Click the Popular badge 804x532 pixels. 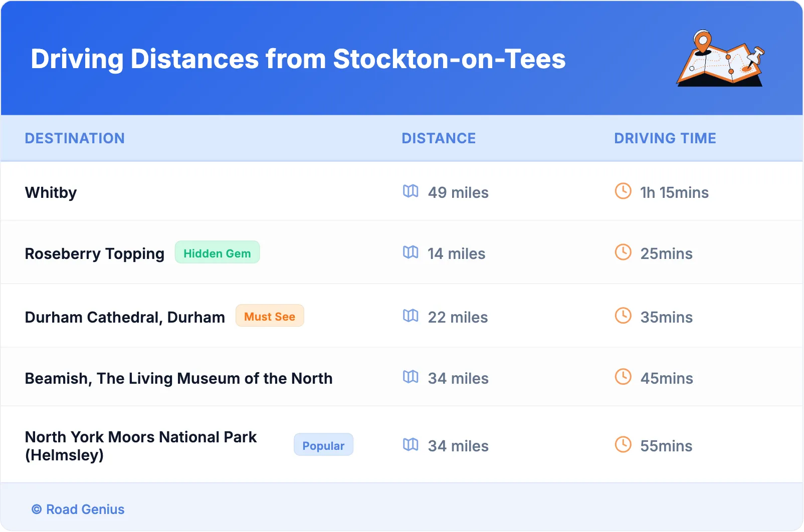[x=323, y=445]
